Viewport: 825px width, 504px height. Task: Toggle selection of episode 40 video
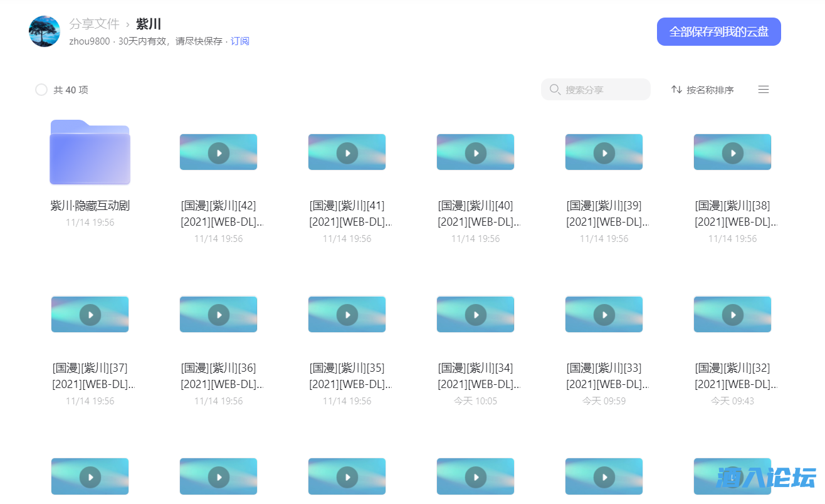pos(475,152)
